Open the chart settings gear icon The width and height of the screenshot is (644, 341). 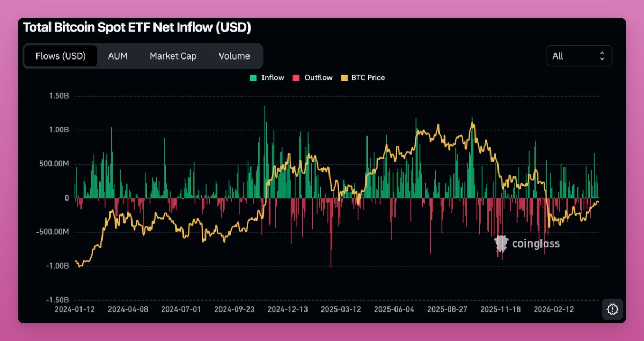(x=612, y=309)
